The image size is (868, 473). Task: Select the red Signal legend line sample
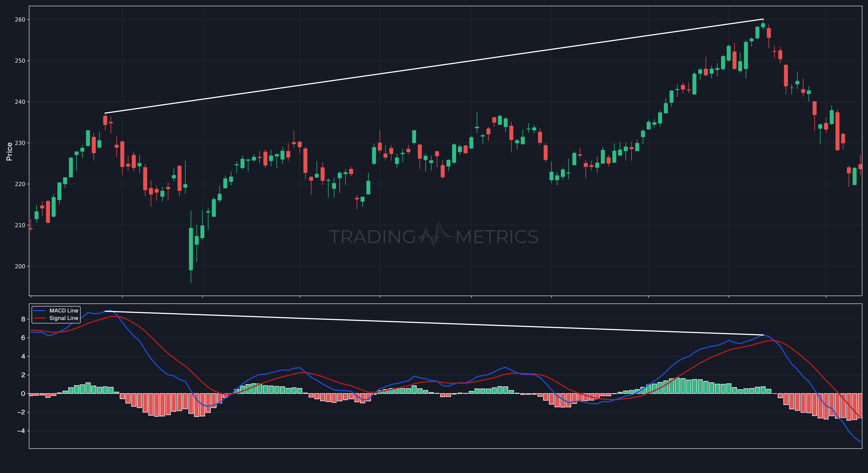click(39, 318)
